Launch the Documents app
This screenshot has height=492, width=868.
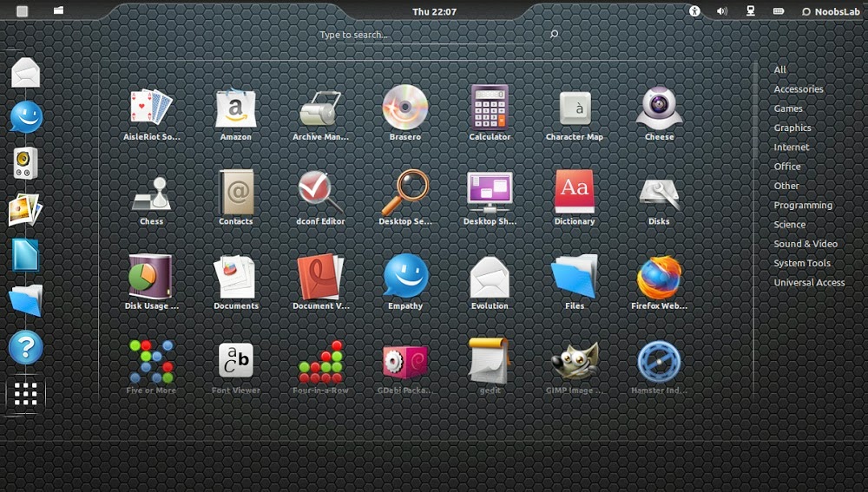(236, 283)
